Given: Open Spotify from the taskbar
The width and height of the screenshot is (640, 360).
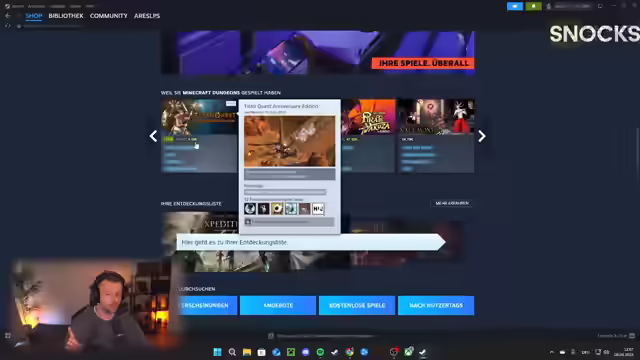Looking at the screenshot, I should tap(320, 352).
